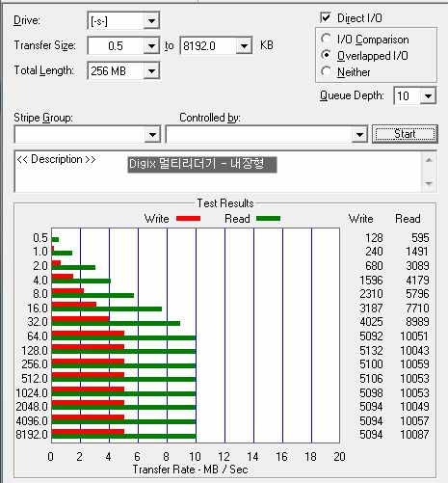Click the read value 7710
The image size is (448, 483).
417,309
